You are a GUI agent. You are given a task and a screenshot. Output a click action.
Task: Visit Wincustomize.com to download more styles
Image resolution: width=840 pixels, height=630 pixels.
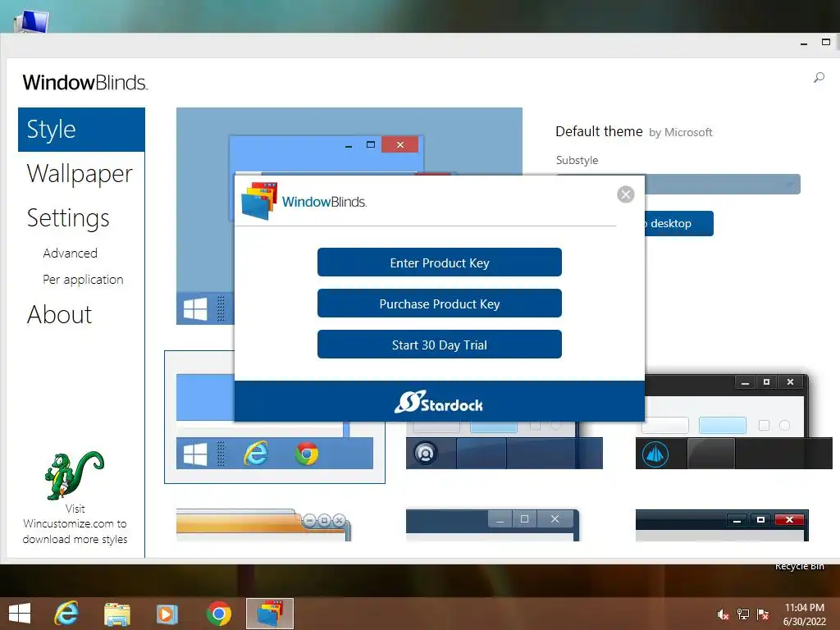(75, 524)
